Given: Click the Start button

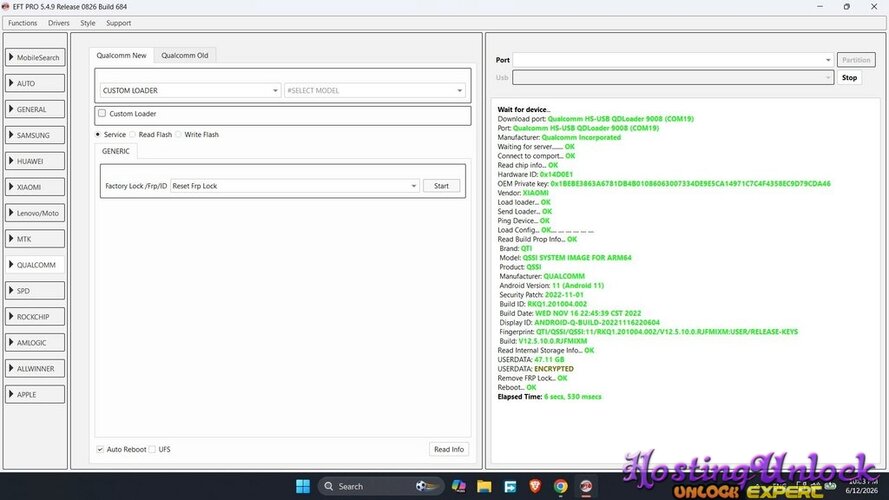Looking at the screenshot, I should [441, 186].
